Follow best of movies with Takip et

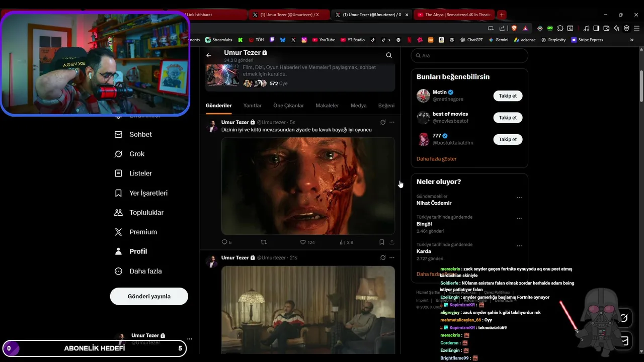tap(508, 118)
